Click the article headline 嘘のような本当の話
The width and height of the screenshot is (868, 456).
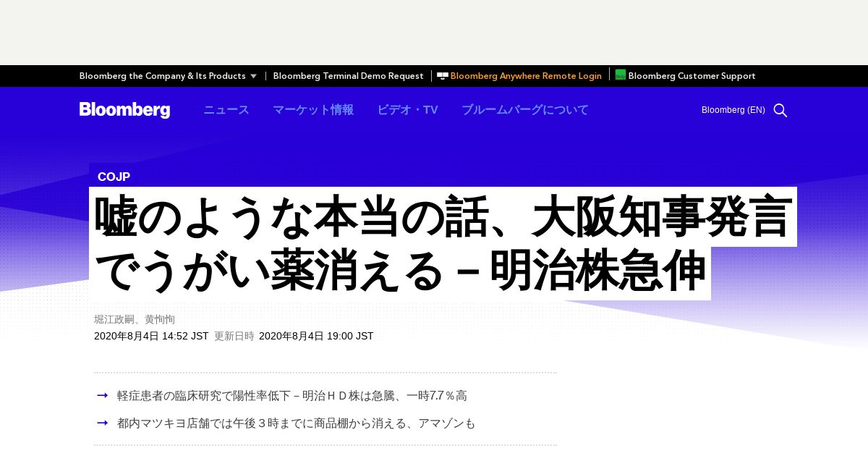[x=443, y=244]
